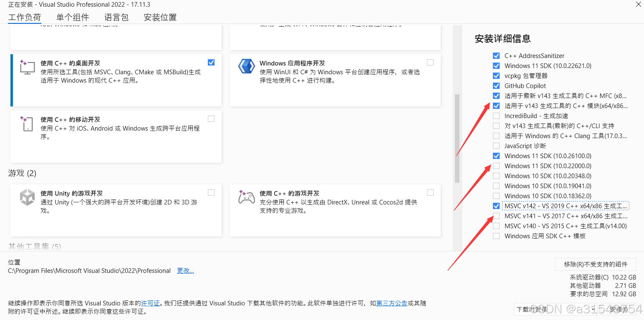This screenshot has width=644, height=320.
Task: Click the 移除(R)不受支持的组件 button
Action: (x=596, y=264)
